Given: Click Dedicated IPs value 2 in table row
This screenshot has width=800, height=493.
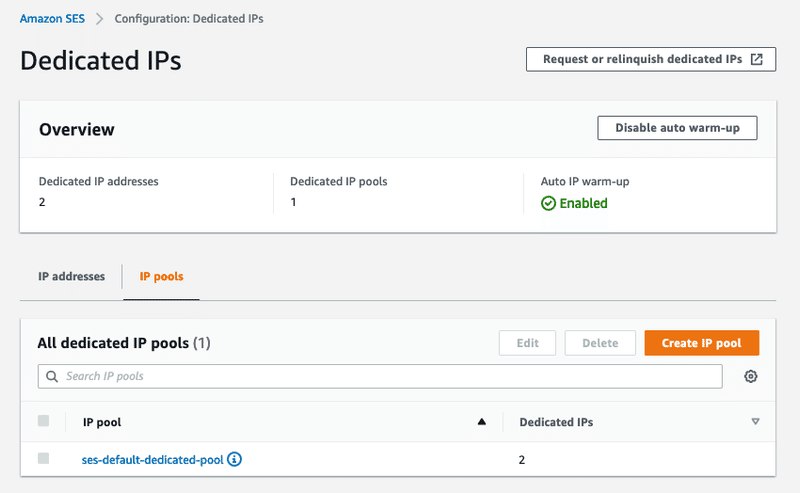Looking at the screenshot, I should pyautogui.click(x=521, y=460).
